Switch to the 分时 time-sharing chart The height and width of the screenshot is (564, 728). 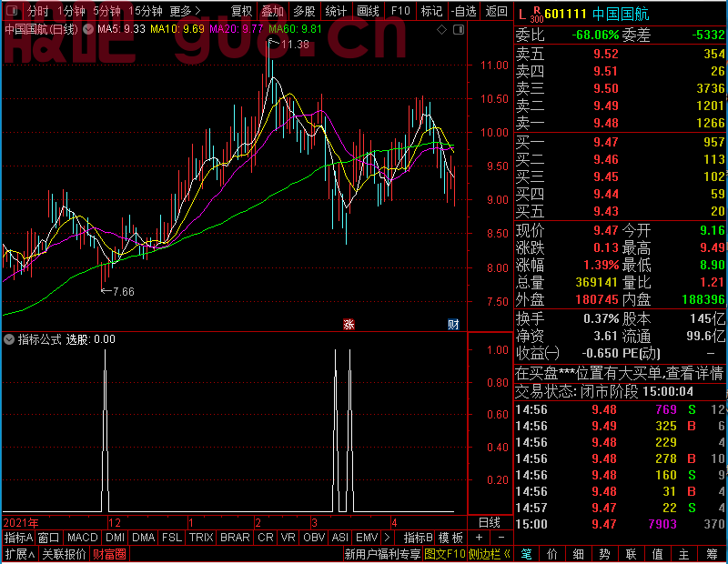pyautogui.click(x=37, y=11)
